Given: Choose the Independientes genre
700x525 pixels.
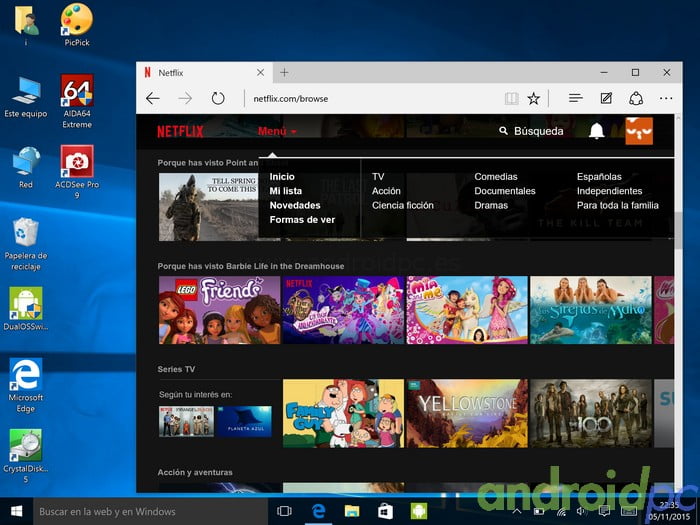Looking at the screenshot, I should pyautogui.click(x=609, y=191).
